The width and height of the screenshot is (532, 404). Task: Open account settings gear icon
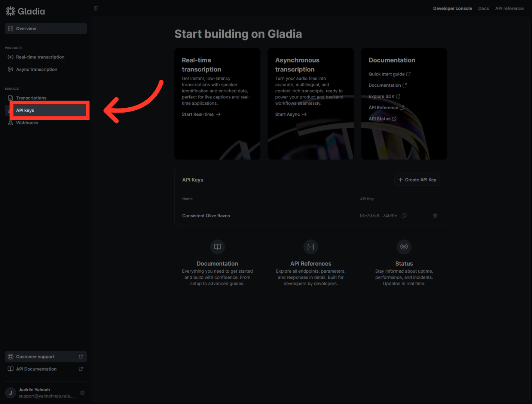pyautogui.click(x=82, y=393)
